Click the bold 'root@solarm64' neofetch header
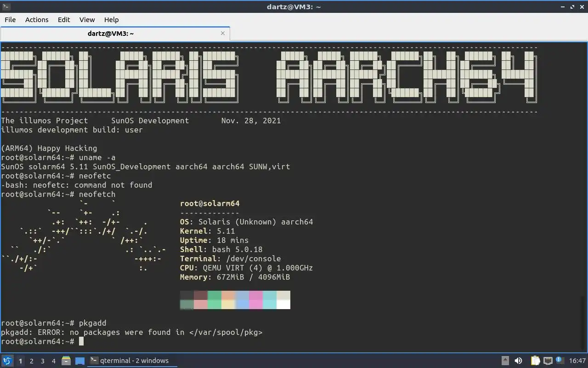The image size is (588, 368). (210, 203)
